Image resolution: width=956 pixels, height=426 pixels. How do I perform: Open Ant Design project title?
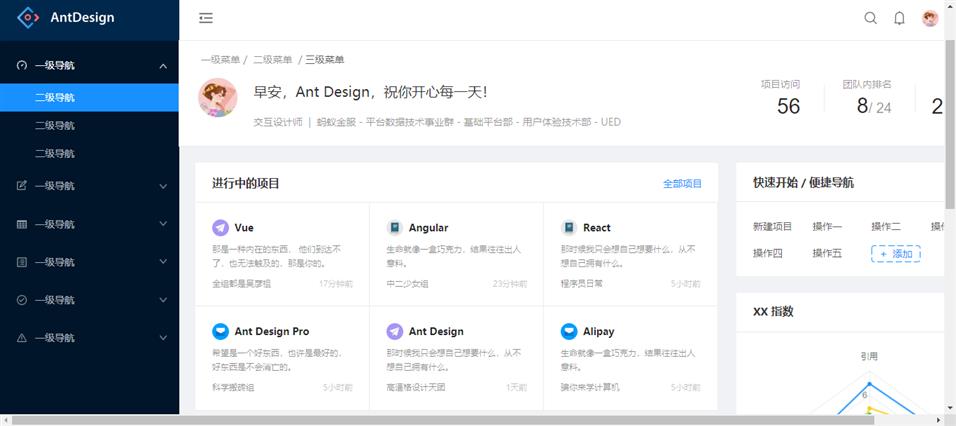coord(436,332)
